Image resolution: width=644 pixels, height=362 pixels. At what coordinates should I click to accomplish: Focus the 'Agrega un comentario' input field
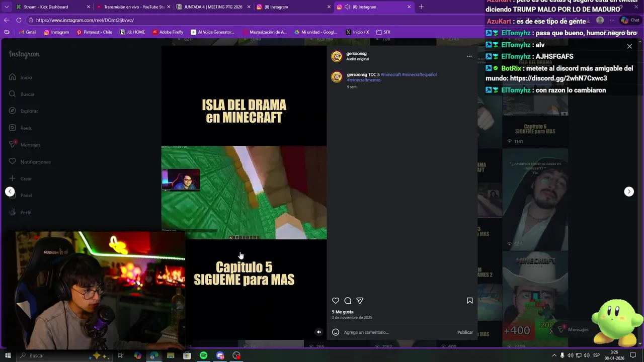pos(397,332)
